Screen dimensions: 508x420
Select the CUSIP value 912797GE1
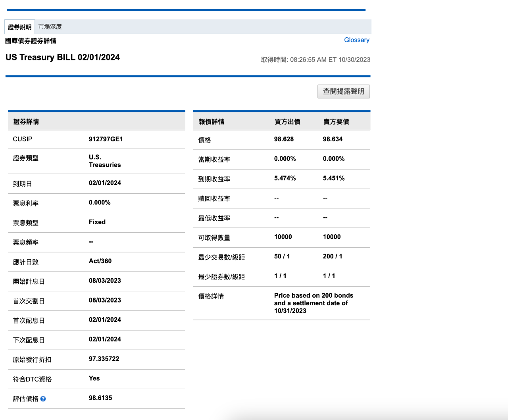click(106, 139)
